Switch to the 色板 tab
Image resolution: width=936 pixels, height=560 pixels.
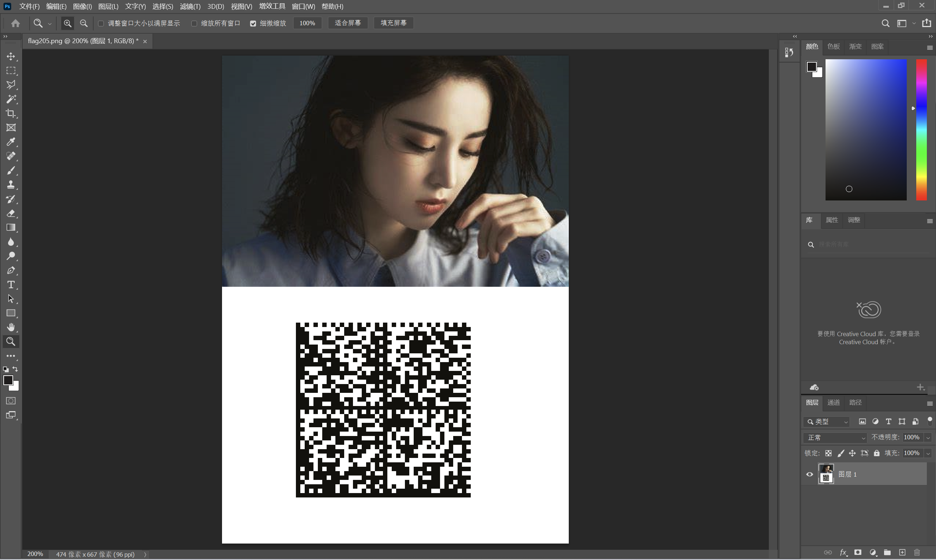[x=833, y=46]
